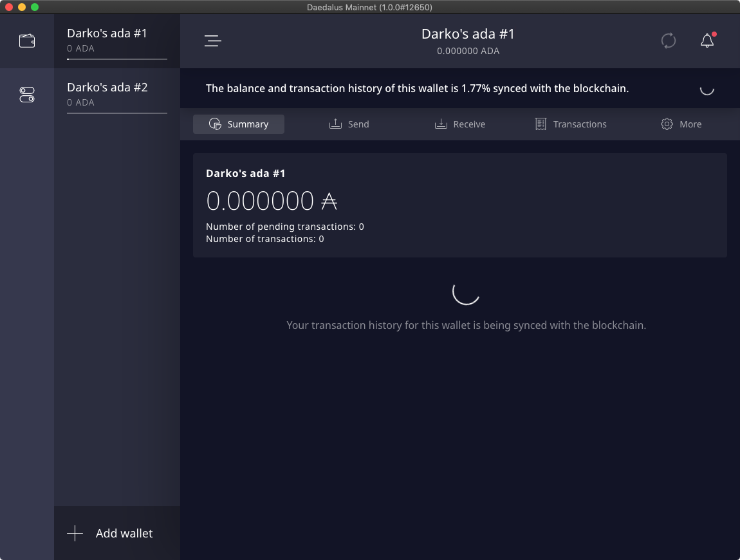The height and width of the screenshot is (560, 740).
Task: Open the wallets section icon in sidebar
Action: point(27,41)
